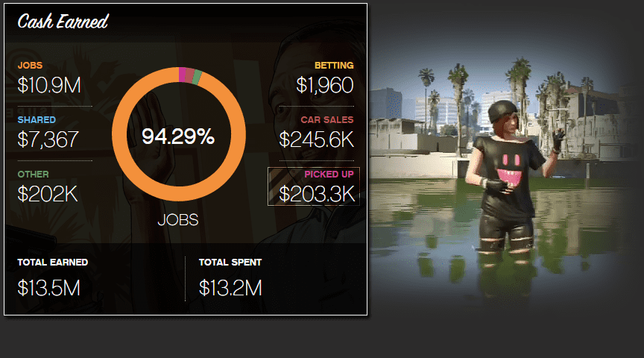Click the pink Picked Up donut slice

(183, 75)
